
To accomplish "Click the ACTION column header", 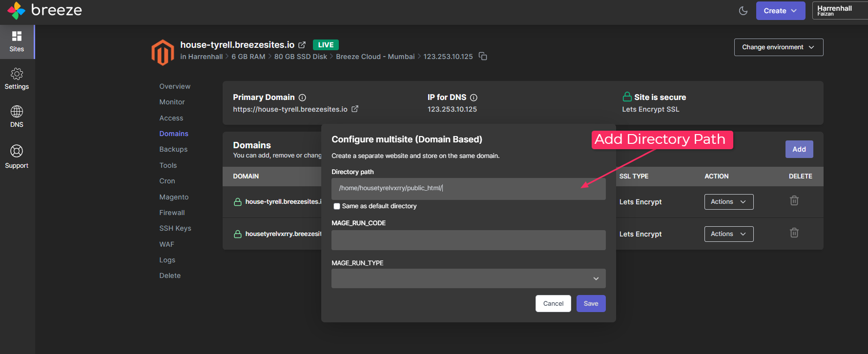I will (x=717, y=177).
